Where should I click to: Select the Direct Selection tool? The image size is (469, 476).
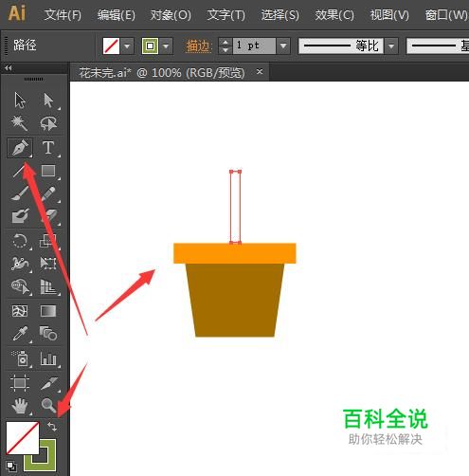(48, 101)
